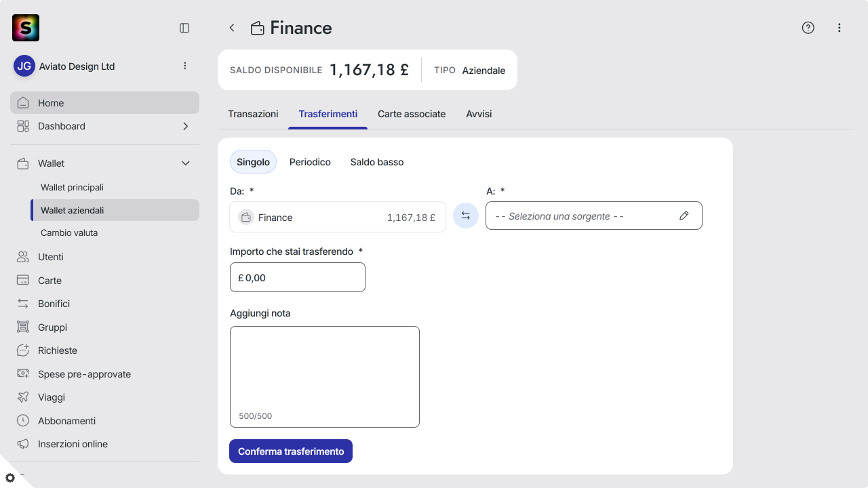Click the Aviato Design Ltd company name

pyautogui.click(x=77, y=66)
